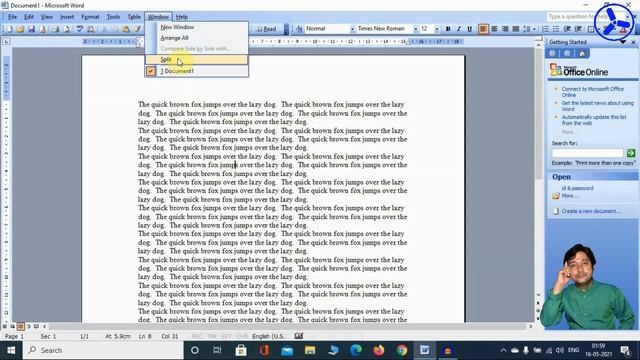Toggle Italic formatting
Image resolution: width=640 pixels, height=360 pixels.
(x=458, y=29)
